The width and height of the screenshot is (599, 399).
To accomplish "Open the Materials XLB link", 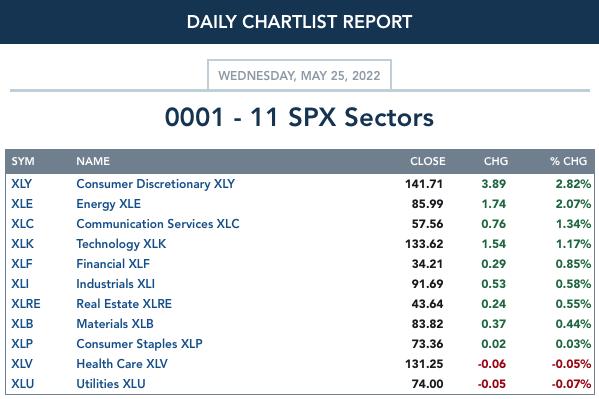I will (x=115, y=324).
